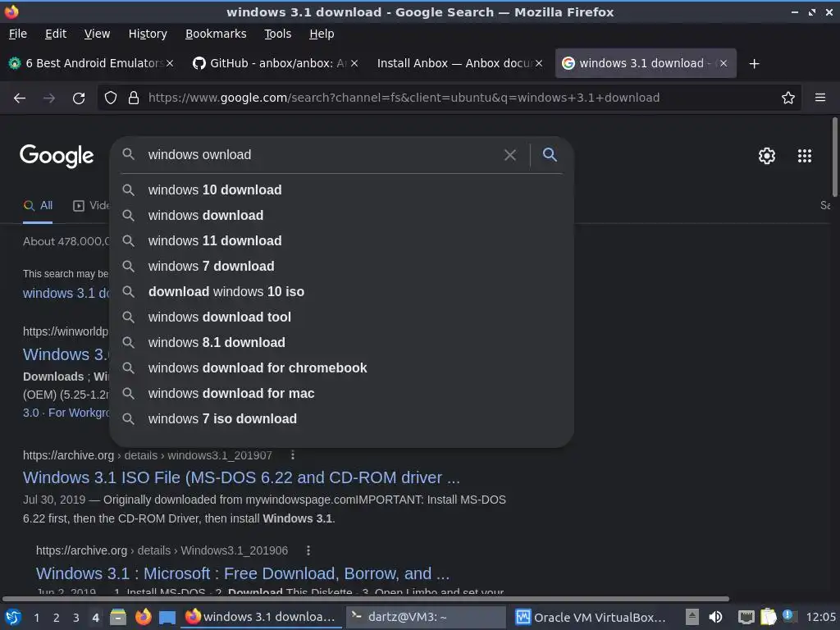Open Windows 3.1 ISO File archive result

pyautogui.click(x=241, y=477)
